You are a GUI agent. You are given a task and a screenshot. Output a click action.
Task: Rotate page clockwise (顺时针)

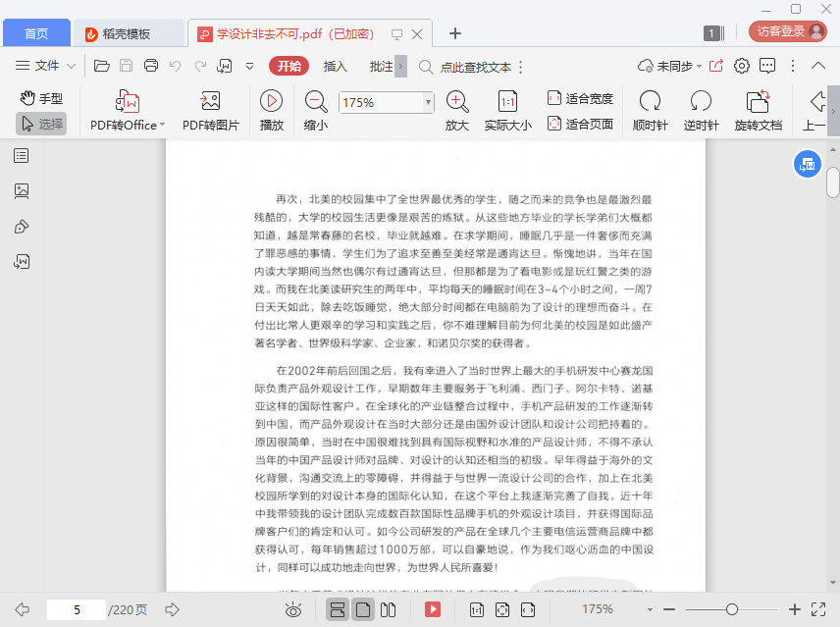650,110
